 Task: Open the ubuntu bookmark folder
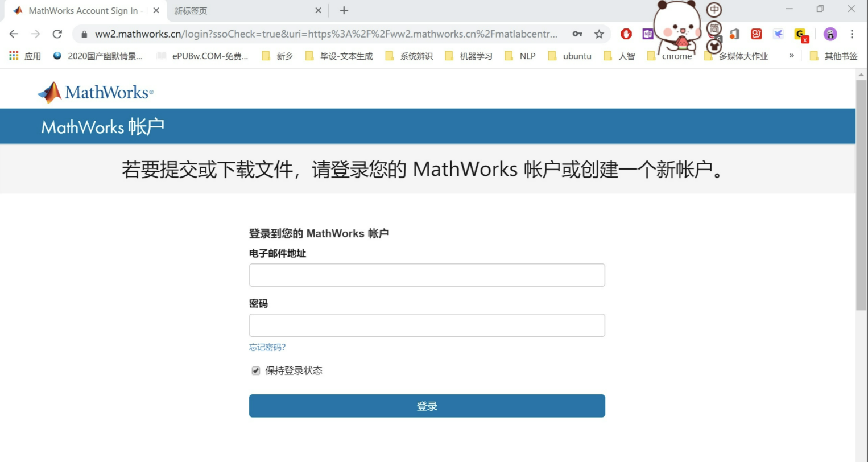tap(569, 56)
